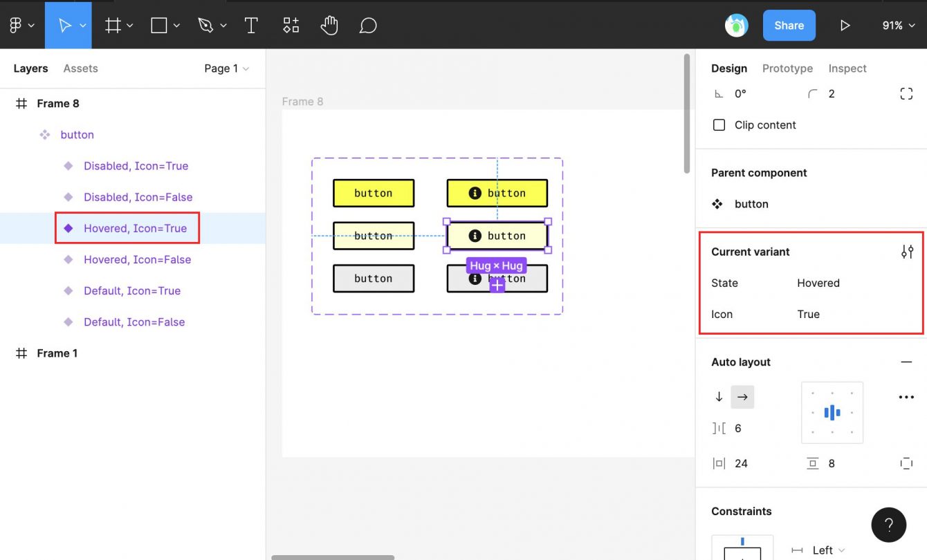Select the Comment tool
The height and width of the screenshot is (560, 927).
click(368, 26)
